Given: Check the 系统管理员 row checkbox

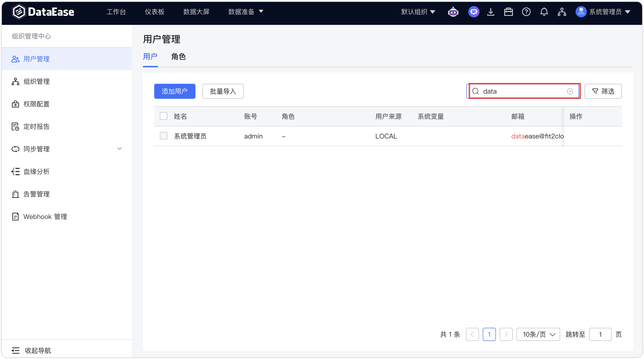Looking at the screenshot, I should click(164, 136).
